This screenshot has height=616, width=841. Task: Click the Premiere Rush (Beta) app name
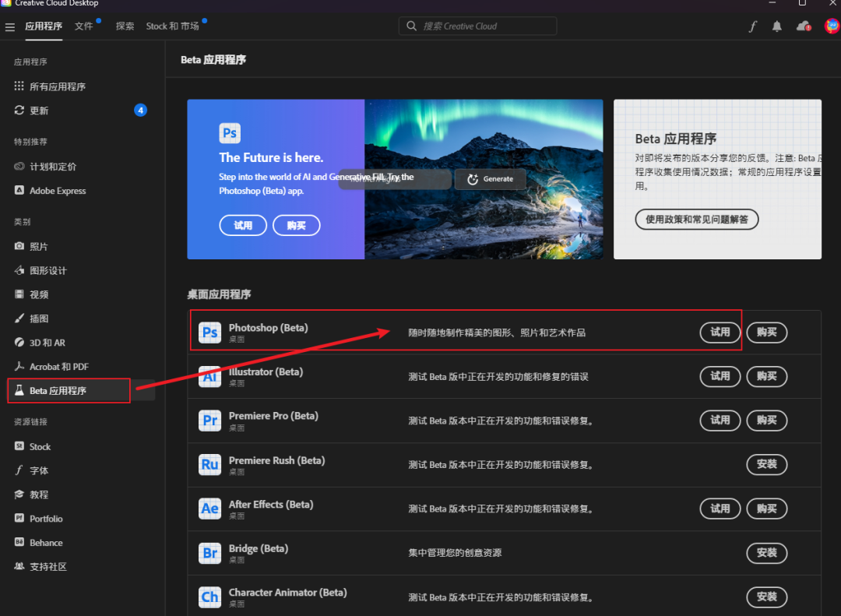pos(276,460)
